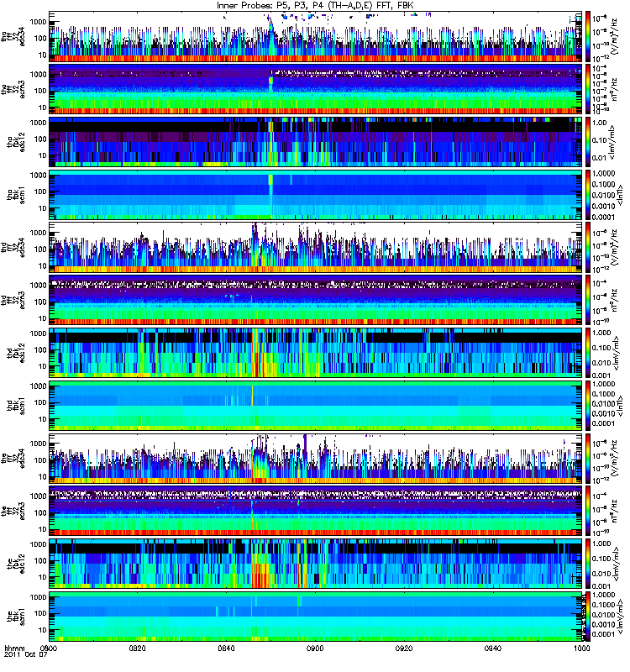Click the tha scm3 FFT spectrogram panel

point(316,89)
